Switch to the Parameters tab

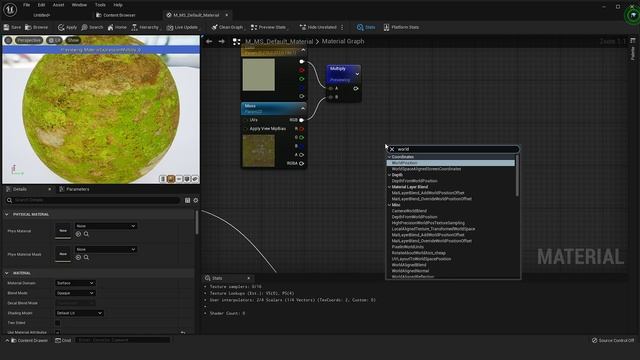coord(74,189)
